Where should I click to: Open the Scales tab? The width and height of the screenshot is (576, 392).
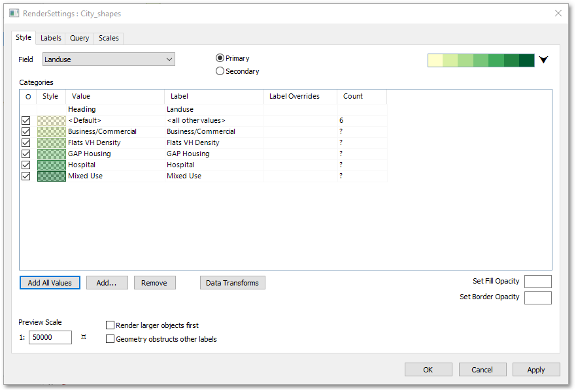(109, 38)
